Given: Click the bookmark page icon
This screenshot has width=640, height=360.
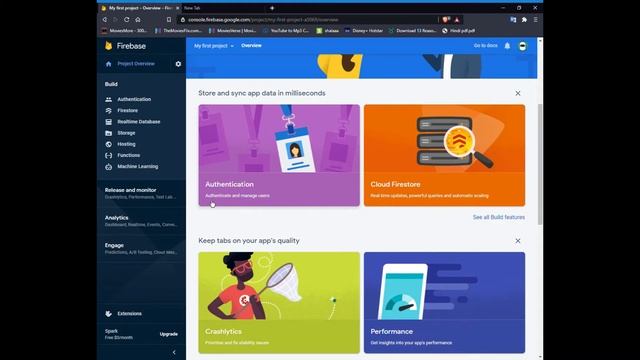Looking at the screenshot, I should coord(169,20).
